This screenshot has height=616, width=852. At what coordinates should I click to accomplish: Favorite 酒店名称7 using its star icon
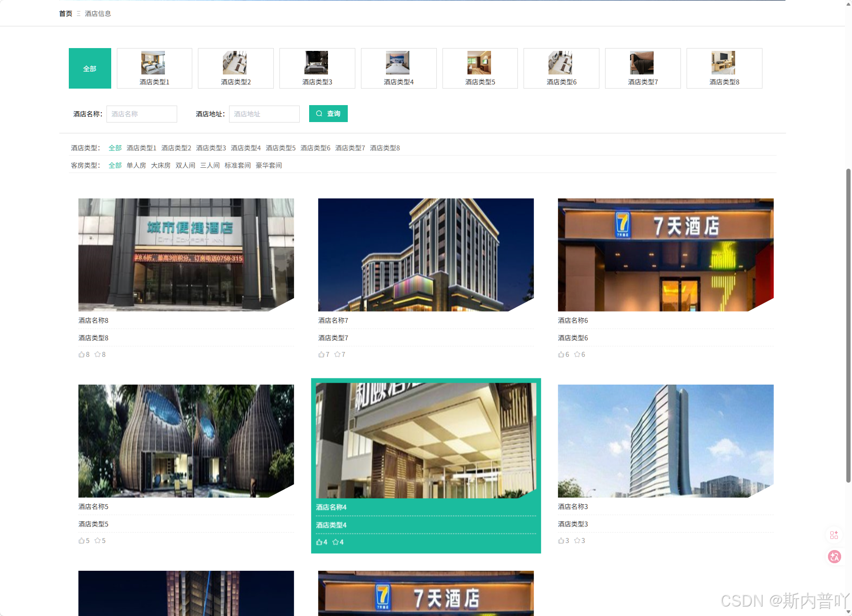pyautogui.click(x=337, y=354)
